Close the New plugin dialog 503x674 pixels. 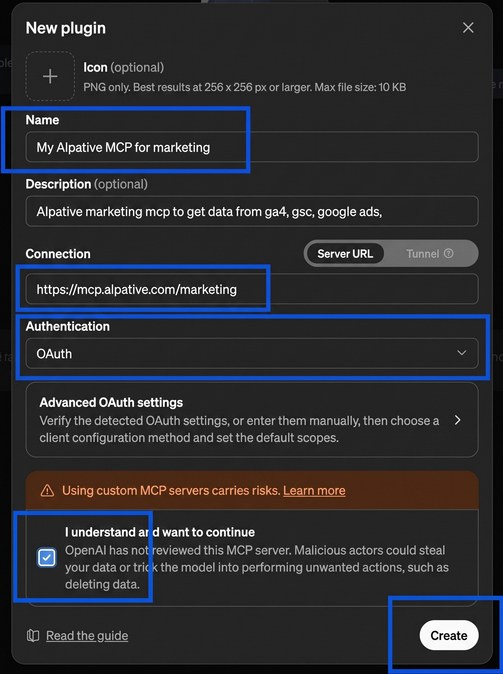[x=468, y=28]
